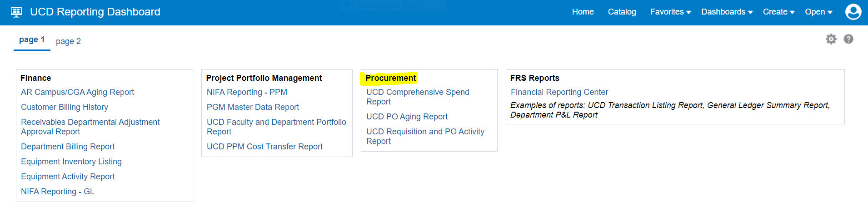The image size is (868, 207).
Task: Go to Home in navigation bar
Action: 583,12
